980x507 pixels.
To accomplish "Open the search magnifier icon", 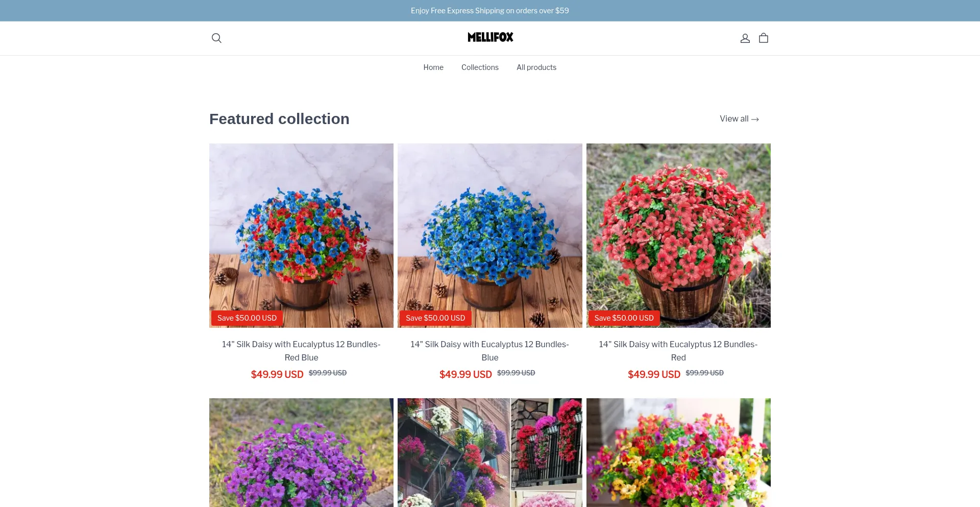I will (216, 38).
